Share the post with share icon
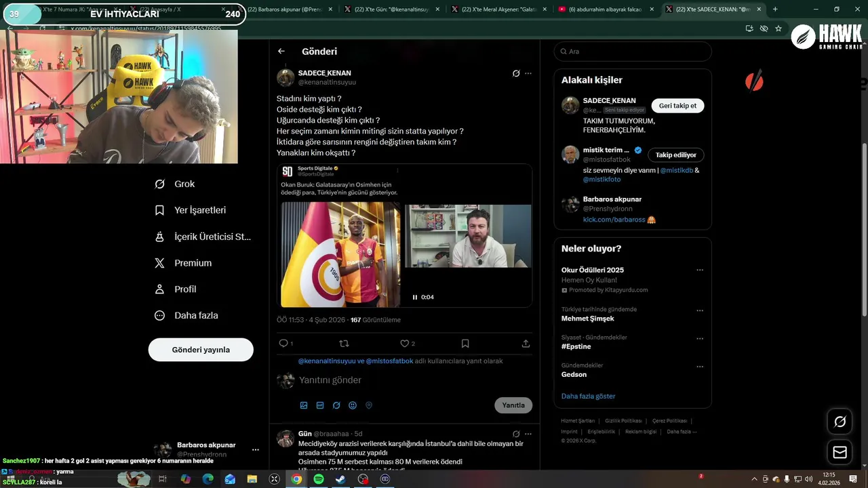 [526, 344]
